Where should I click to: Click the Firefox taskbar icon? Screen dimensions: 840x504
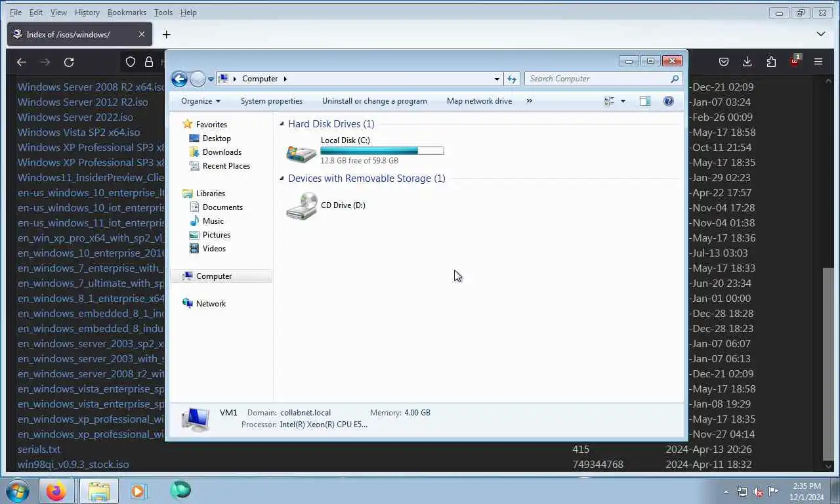(x=56, y=491)
